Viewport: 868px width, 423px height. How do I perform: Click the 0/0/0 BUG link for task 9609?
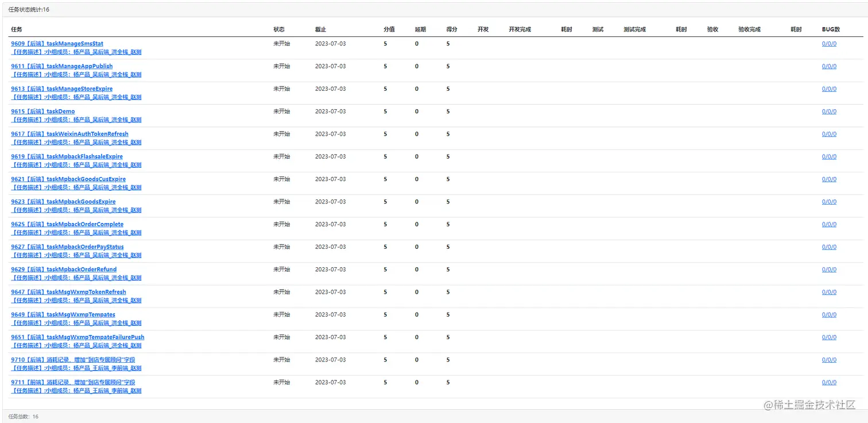point(829,44)
